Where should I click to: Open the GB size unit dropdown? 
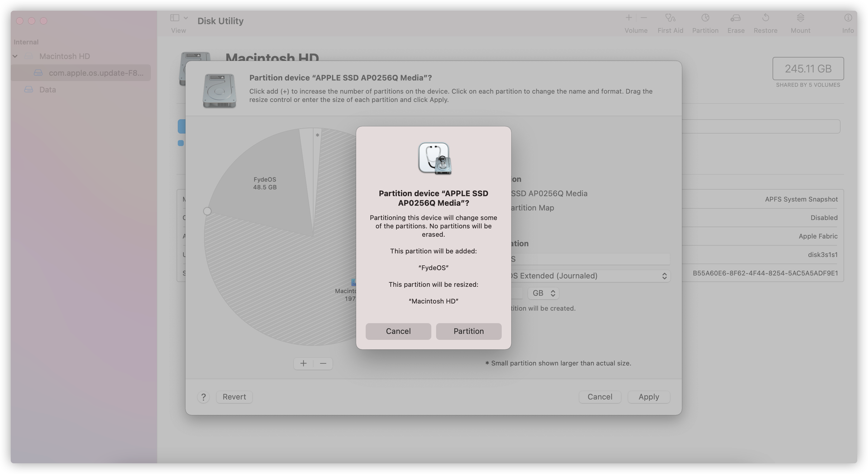[x=543, y=293]
